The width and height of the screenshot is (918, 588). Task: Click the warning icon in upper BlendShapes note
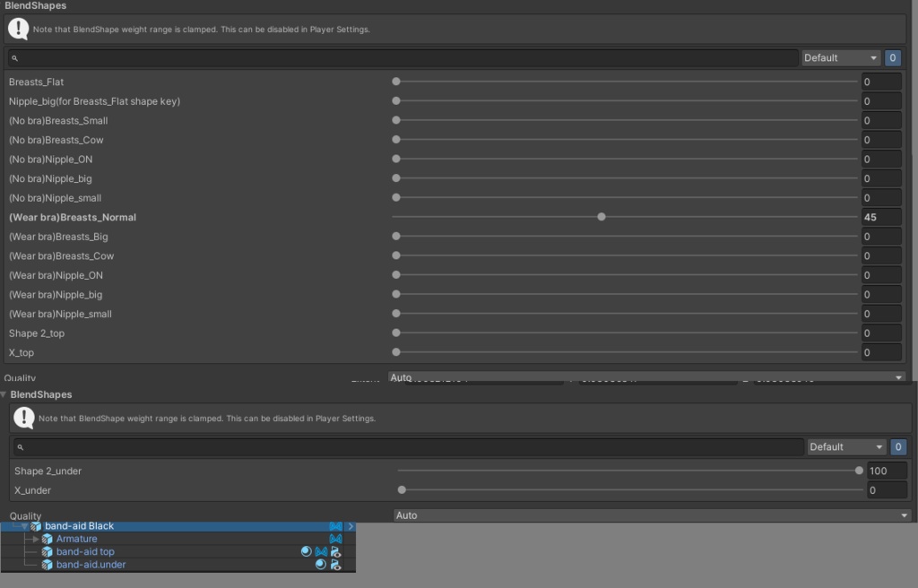19,29
